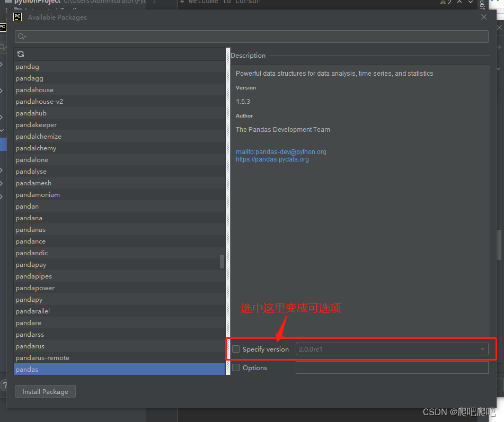Click the up arrow next to warnings
Screen dimensions: 504x422
(x=459, y=2)
